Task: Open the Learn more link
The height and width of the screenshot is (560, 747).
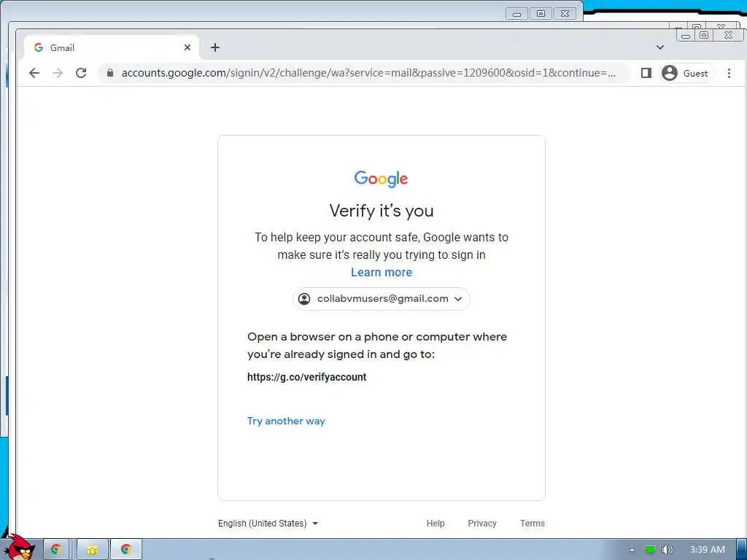Action: (x=382, y=273)
